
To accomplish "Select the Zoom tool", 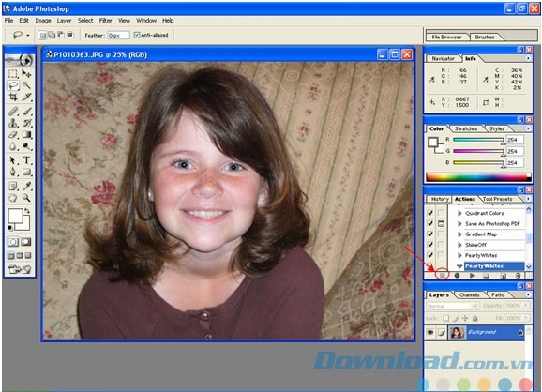I will coord(26,198).
